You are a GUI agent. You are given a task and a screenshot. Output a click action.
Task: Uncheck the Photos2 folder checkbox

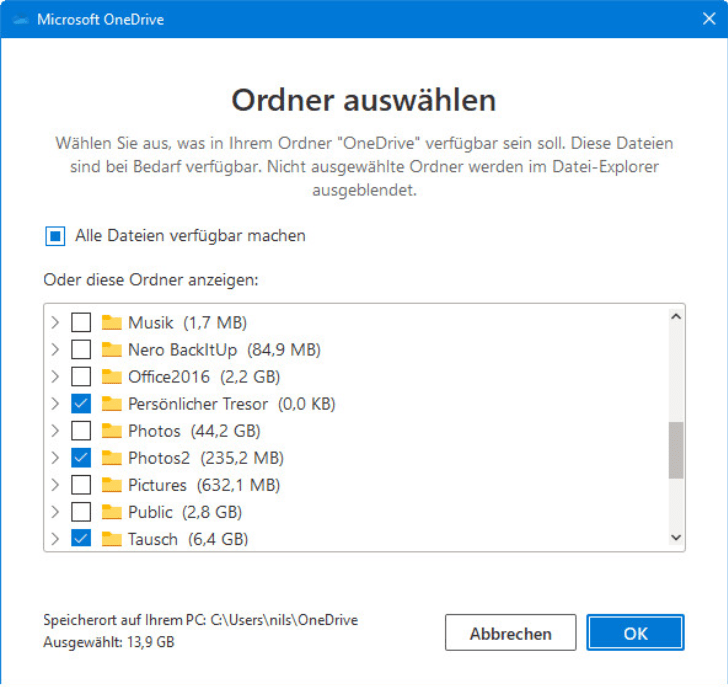[81, 458]
